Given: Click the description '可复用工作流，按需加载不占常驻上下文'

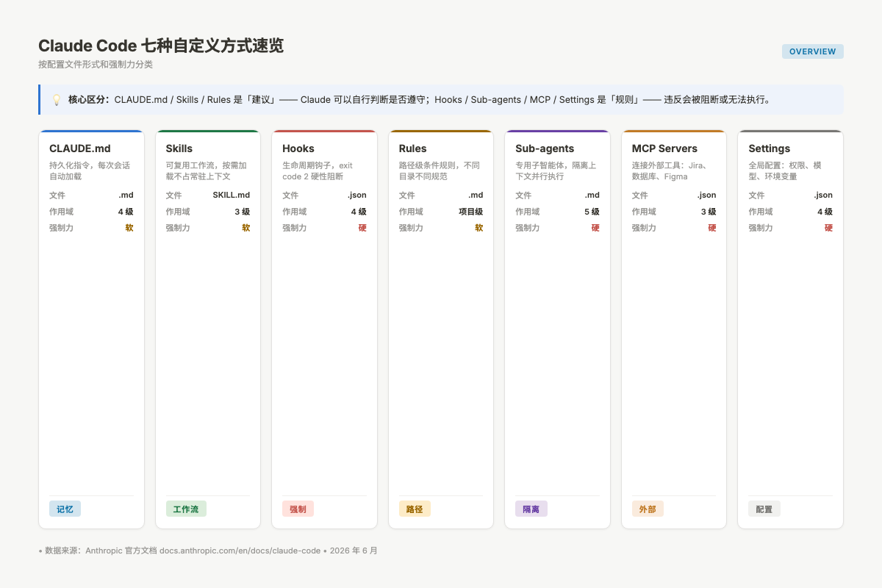Looking at the screenshot, I should (x=207, y=171).
